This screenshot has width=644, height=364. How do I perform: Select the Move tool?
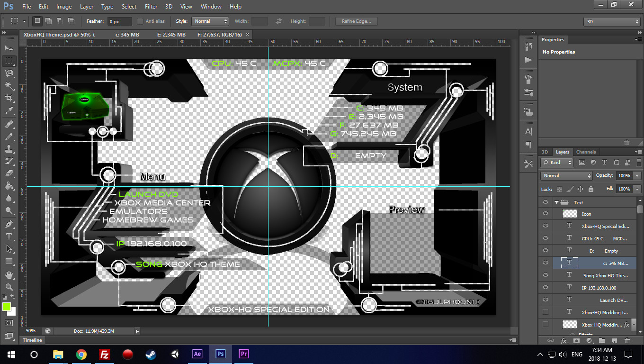(9, 48)
